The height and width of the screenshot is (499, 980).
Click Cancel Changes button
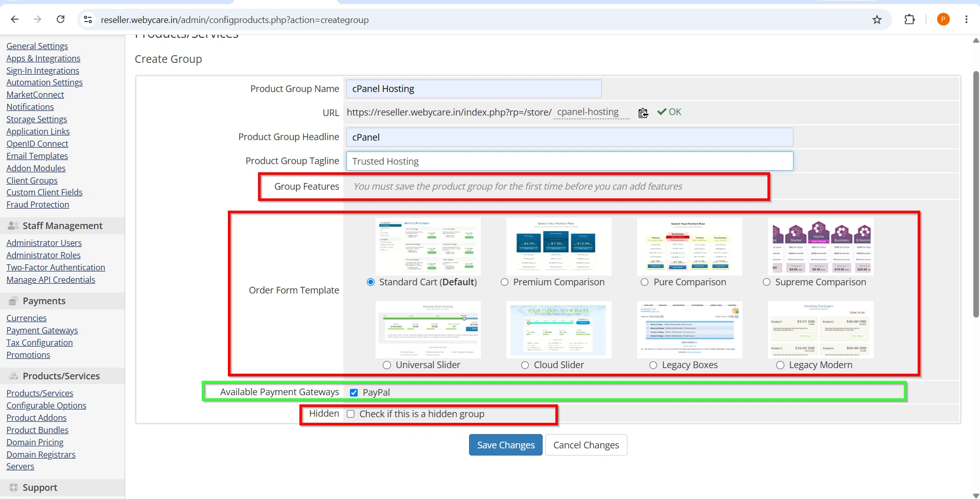(x=586, y=445)
